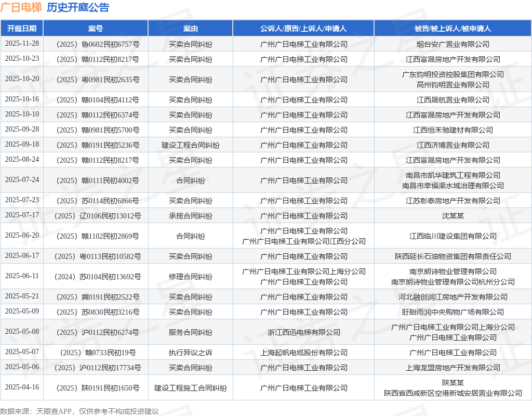Select date cell 2025-10-23

[x=22, y=58]
